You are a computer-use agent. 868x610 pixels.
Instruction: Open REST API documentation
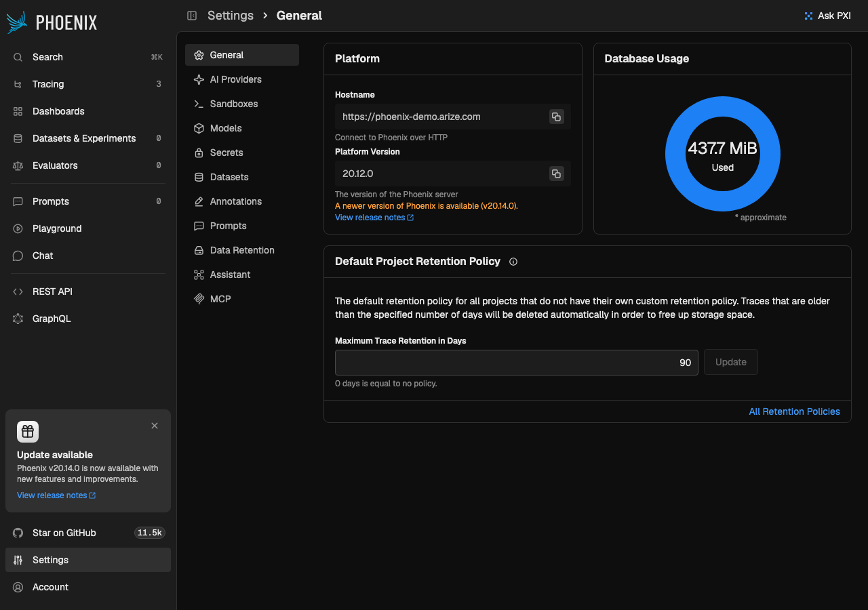[x=88, y=291]
